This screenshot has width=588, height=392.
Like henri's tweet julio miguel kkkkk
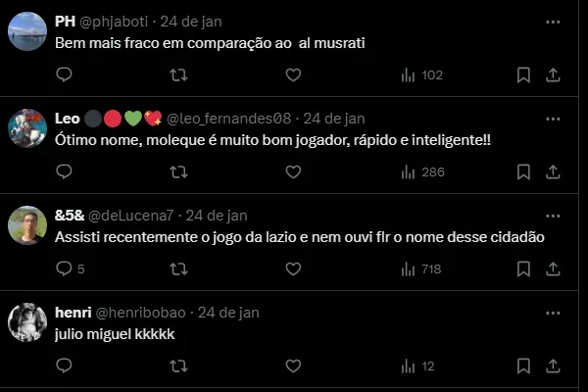point(293,366)
